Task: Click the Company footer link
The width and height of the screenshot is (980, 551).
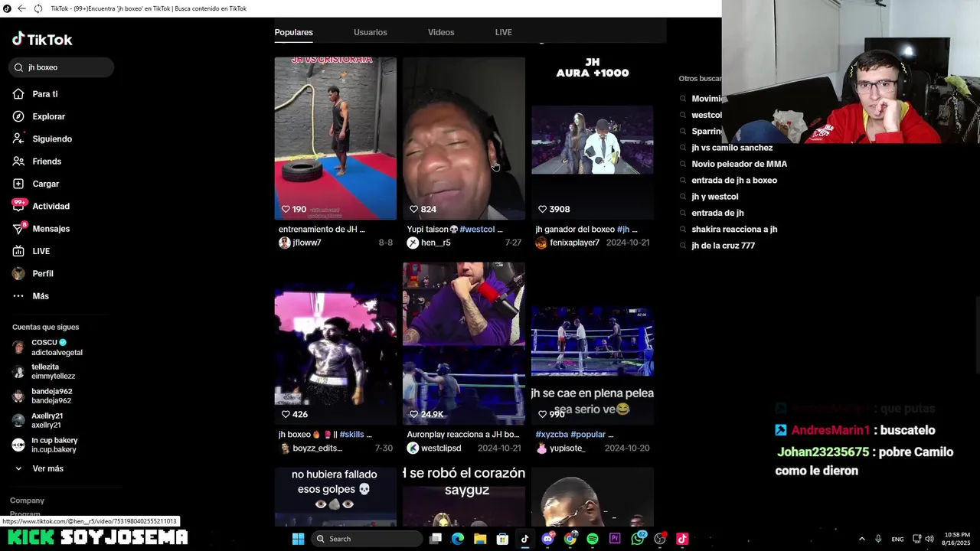Action: pyautogui.click(x=27, y=500)
